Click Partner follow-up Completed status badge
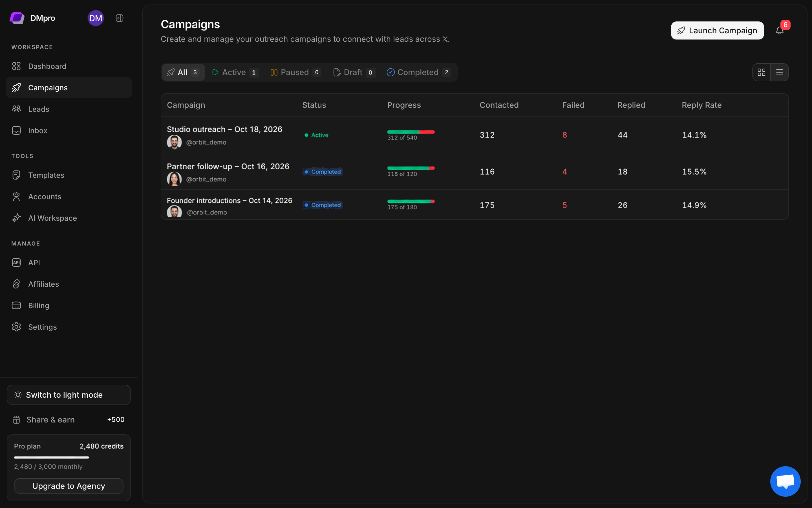 tap(323, 172)
